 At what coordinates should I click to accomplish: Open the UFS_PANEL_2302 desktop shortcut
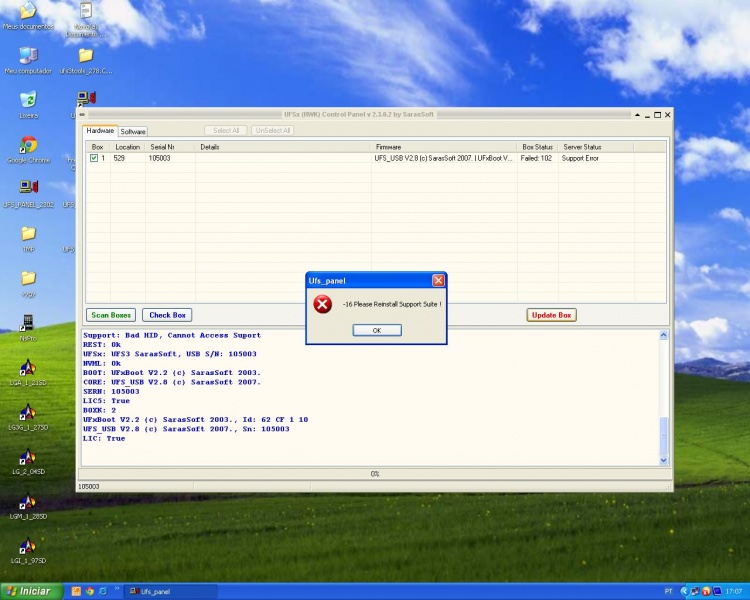pyautogui.click(x=29, y=194)
